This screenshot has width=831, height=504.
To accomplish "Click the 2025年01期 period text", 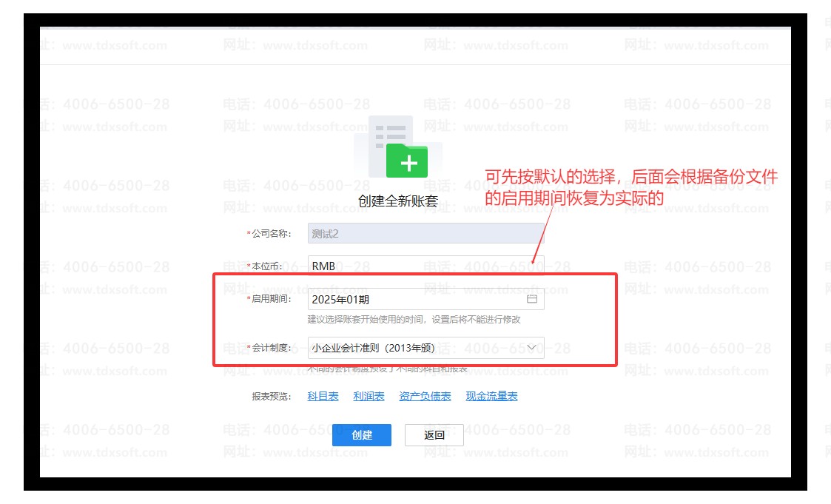I will [x=340, y=299].
